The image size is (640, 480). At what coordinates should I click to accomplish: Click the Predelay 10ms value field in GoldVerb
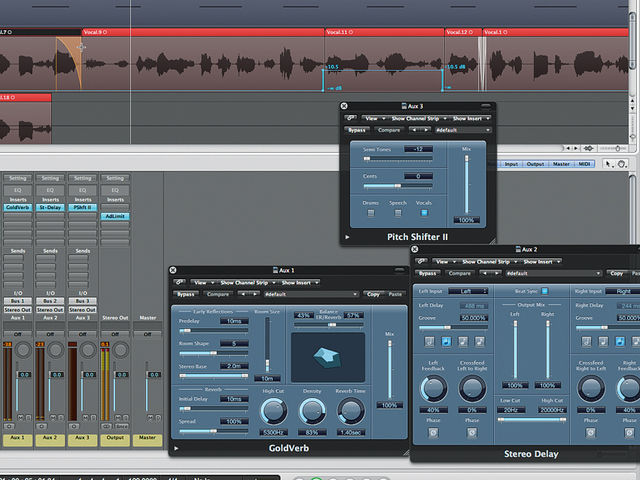coord(234,321)
